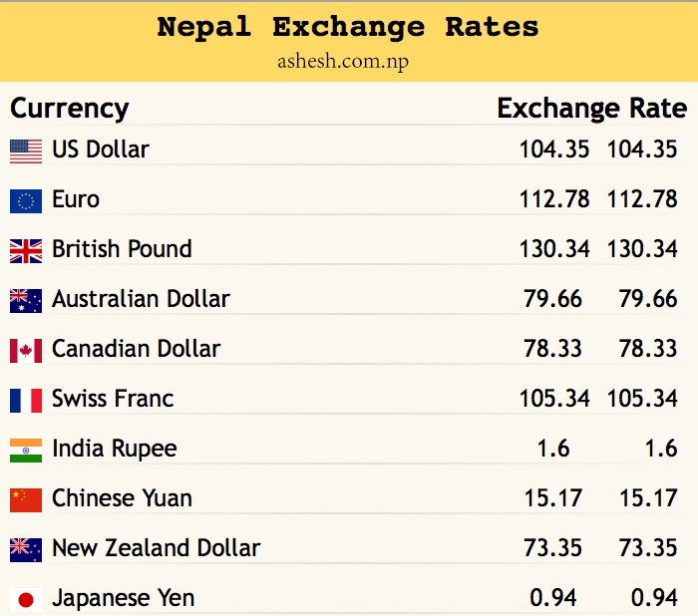The width and height of the screenshot is (698, 616).
Task: Click the Nepal Exchange Rates title
Action: [x=348, y=27]
